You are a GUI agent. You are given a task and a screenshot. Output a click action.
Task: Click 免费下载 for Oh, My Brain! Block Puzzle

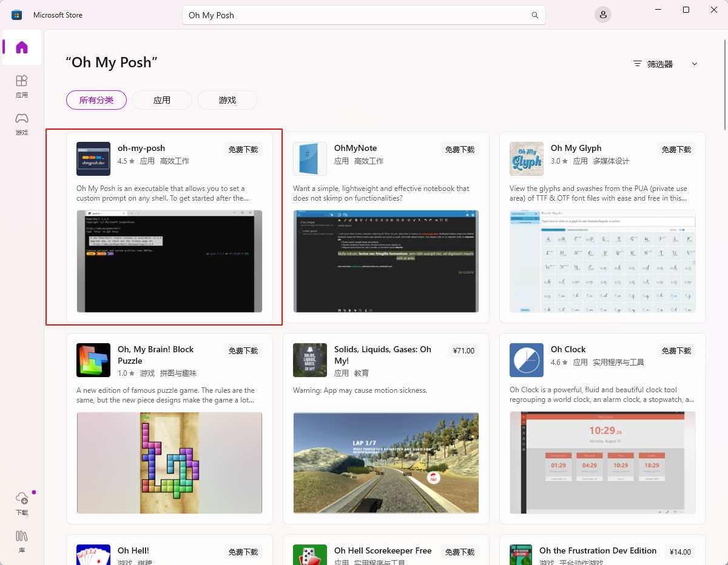point(243,350)
